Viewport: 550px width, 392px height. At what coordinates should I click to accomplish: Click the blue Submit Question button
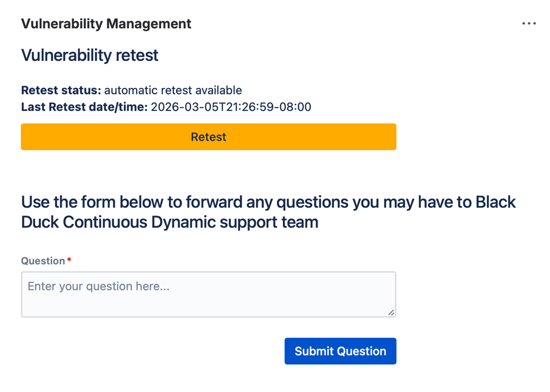[x=340, y=351]
